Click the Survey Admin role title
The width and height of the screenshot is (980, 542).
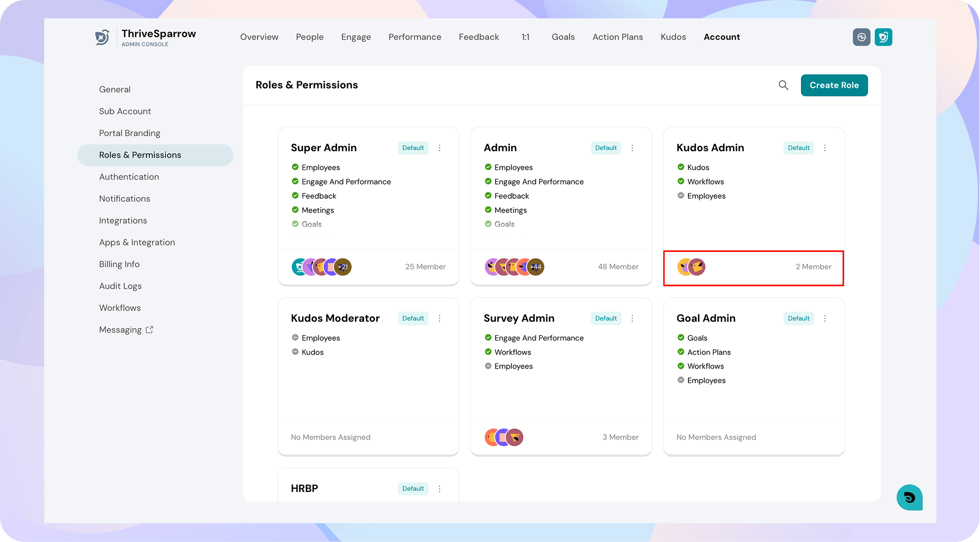(519, 318)
